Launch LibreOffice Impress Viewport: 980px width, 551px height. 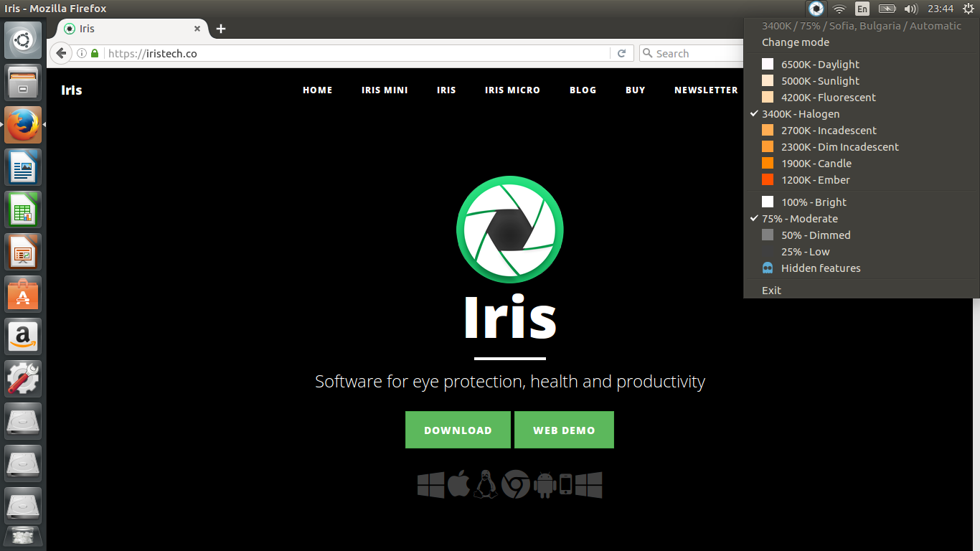click(x=23, y=252)
